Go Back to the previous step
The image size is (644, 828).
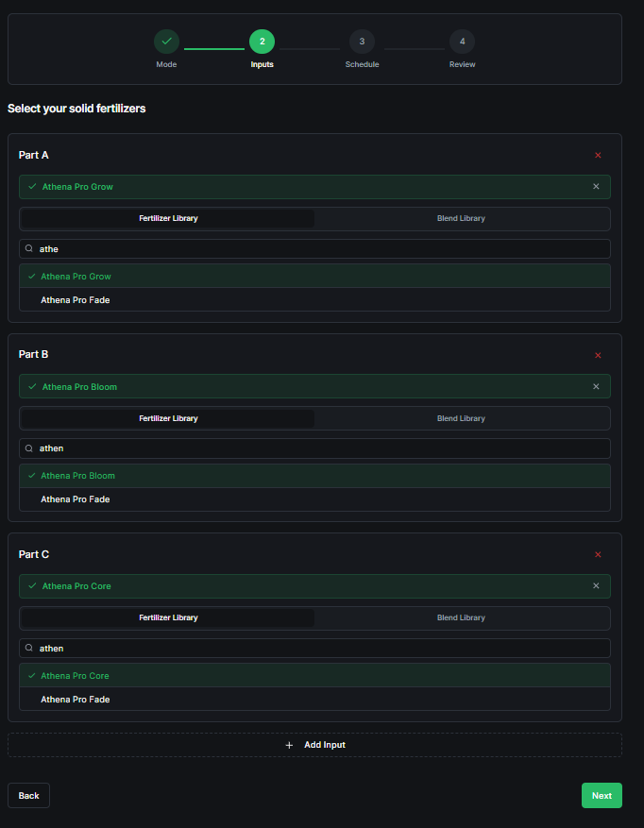click(x=28, y=796)
